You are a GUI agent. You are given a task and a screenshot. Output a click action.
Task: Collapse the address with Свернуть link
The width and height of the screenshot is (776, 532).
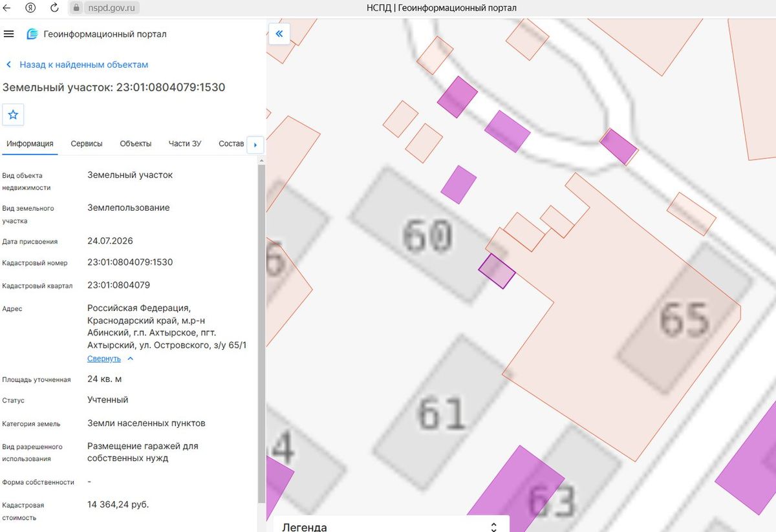111,359
